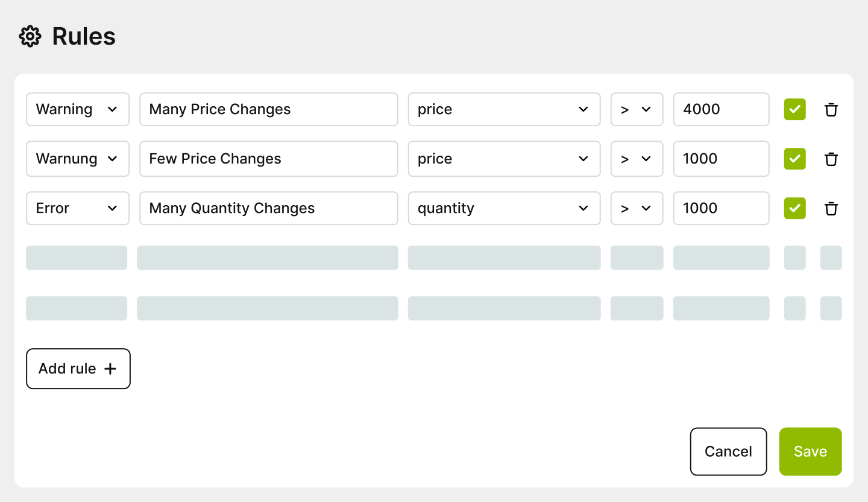This screenshot has height=502, width=868.
Task: Click the Many Price Changes name field
Action: pos(268,109)
